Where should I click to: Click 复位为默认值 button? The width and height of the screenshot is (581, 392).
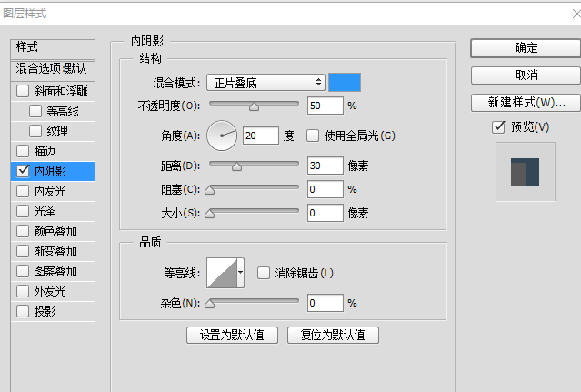coord(333,336)
